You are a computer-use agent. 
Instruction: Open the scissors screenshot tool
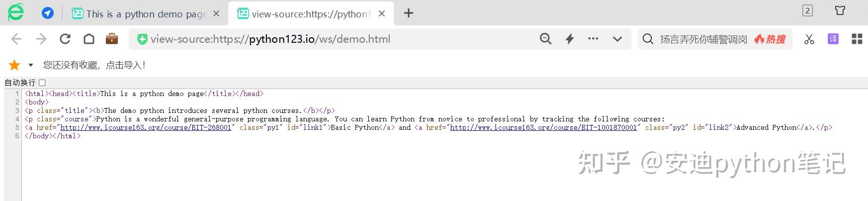pos(809,39)
